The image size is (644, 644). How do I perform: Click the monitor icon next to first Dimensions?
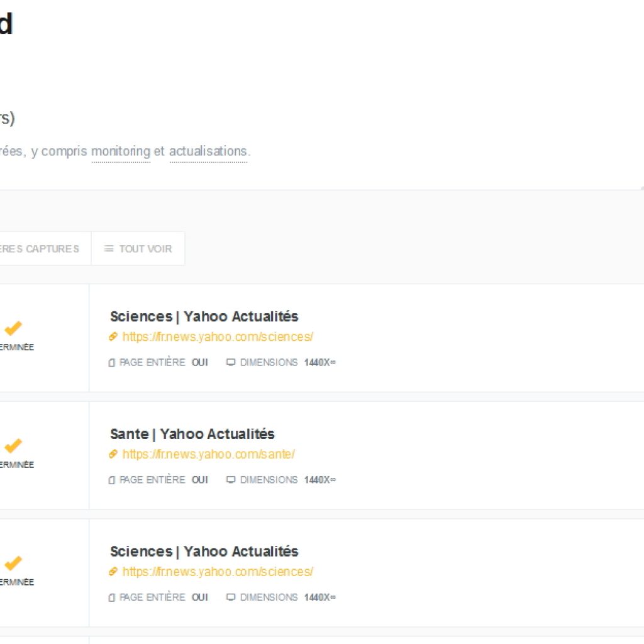(231, 362)
